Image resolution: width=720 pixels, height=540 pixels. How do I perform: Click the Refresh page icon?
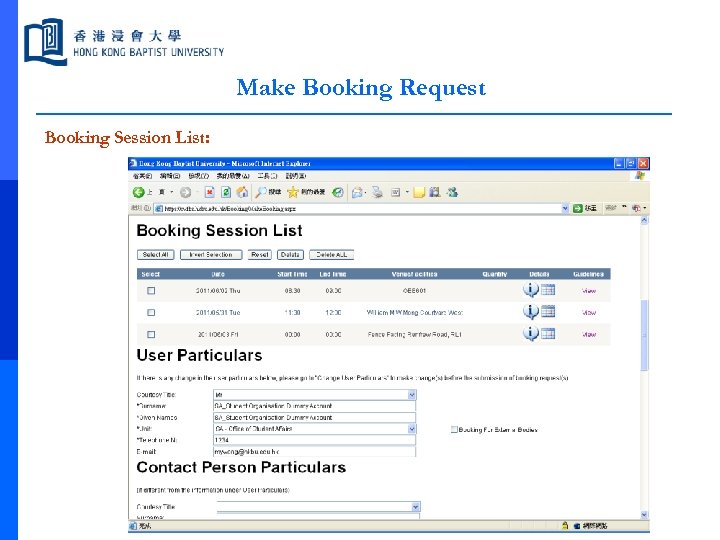point(226,192)
